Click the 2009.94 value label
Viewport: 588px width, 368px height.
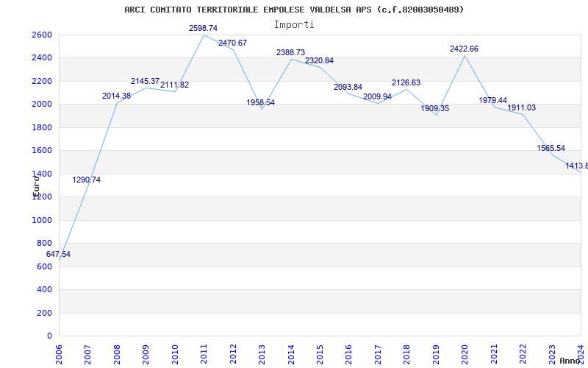click(377, 97)
